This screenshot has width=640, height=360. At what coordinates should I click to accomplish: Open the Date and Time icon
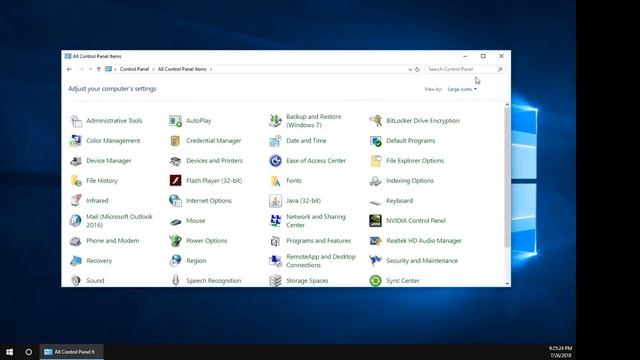276,141
